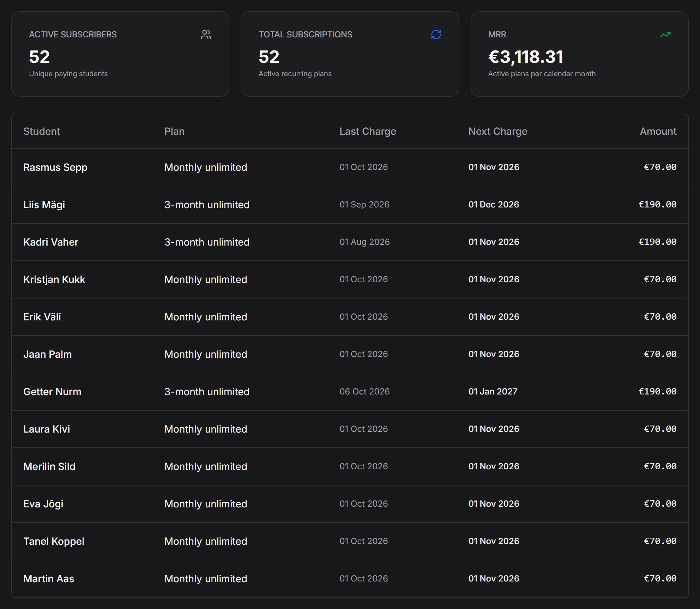
Task: Click the ACTIVE SUBSCRIBERS card title
Action: point(73,35)
